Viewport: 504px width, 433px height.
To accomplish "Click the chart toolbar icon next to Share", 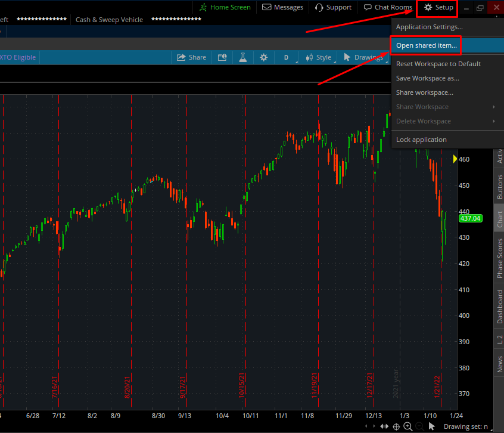I will coord(222,57).
